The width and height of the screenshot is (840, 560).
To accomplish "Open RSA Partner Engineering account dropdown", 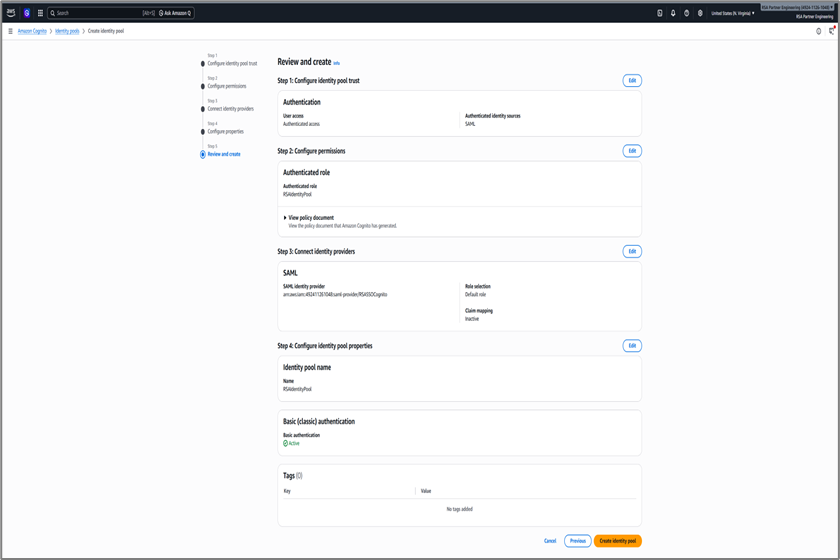I will tap(797, 8).
